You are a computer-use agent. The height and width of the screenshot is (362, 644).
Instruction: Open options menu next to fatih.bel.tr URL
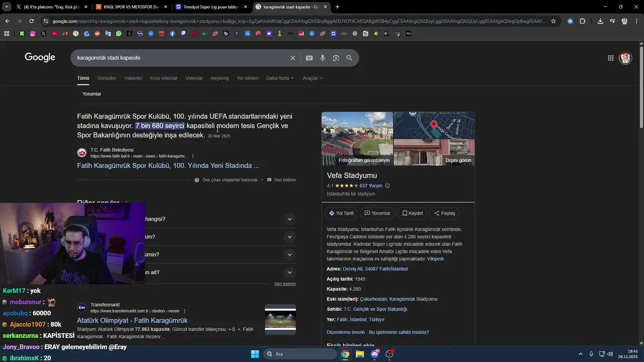[193, 156]
